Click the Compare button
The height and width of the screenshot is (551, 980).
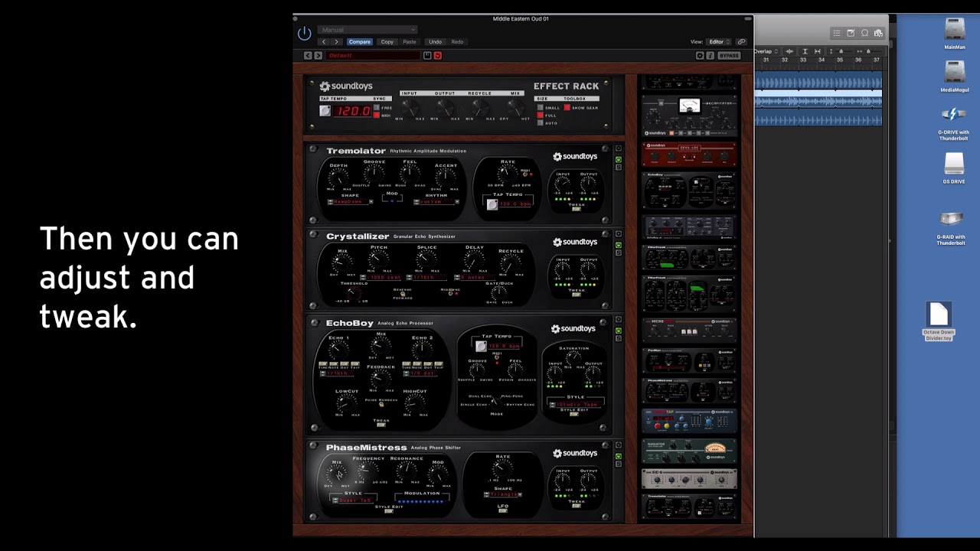(359, 42)
